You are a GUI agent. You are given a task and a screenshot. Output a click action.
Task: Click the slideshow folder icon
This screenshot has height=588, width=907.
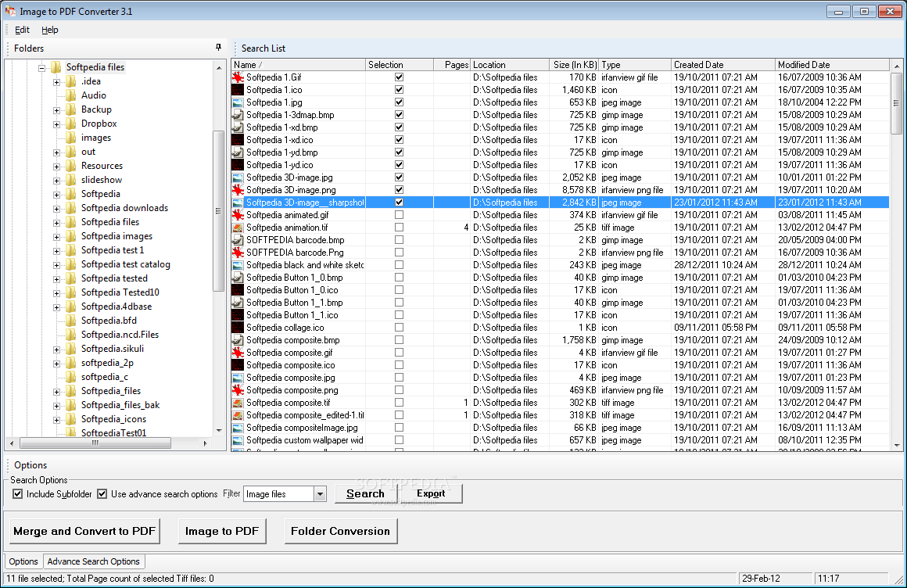point(70,180)
